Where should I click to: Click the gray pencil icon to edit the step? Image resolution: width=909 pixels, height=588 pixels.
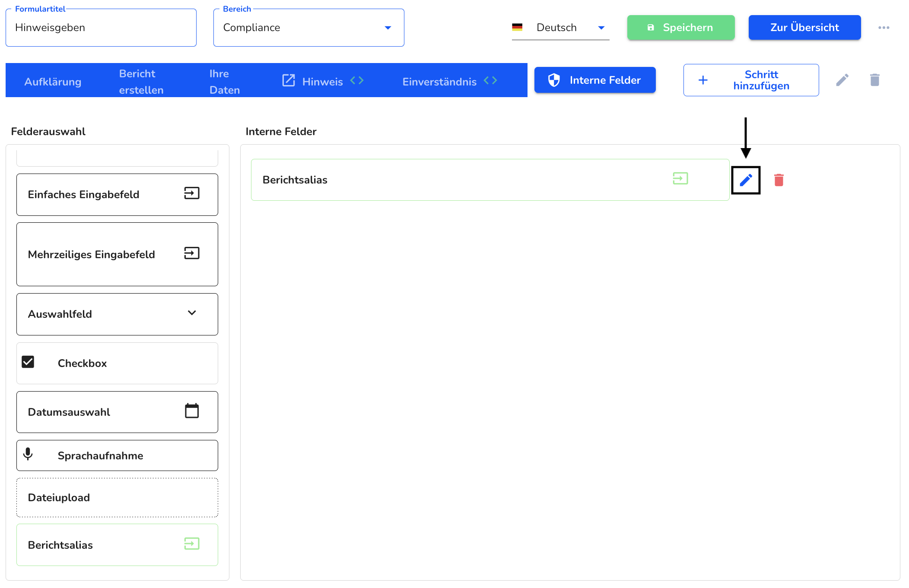842,80
